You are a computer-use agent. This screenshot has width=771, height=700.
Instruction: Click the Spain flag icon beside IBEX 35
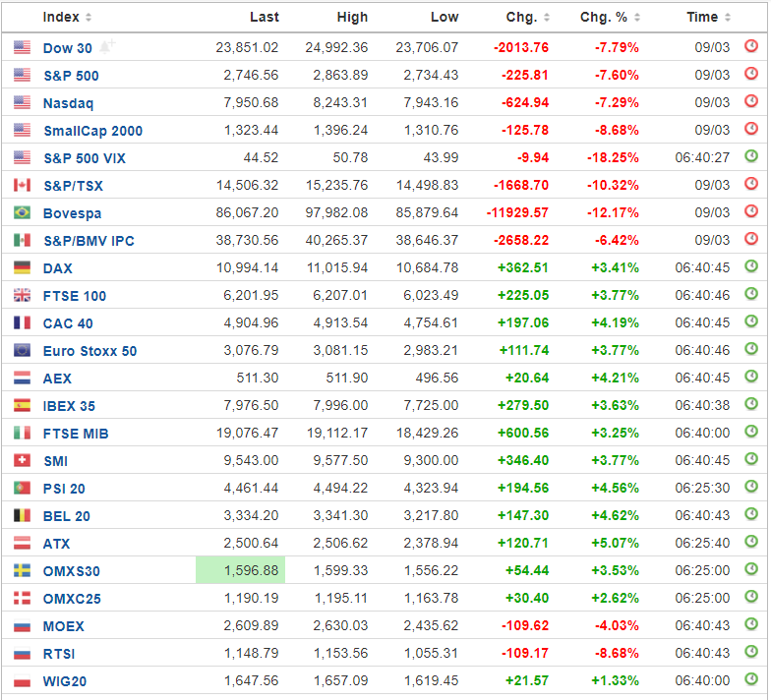click(x=22, y=405)
